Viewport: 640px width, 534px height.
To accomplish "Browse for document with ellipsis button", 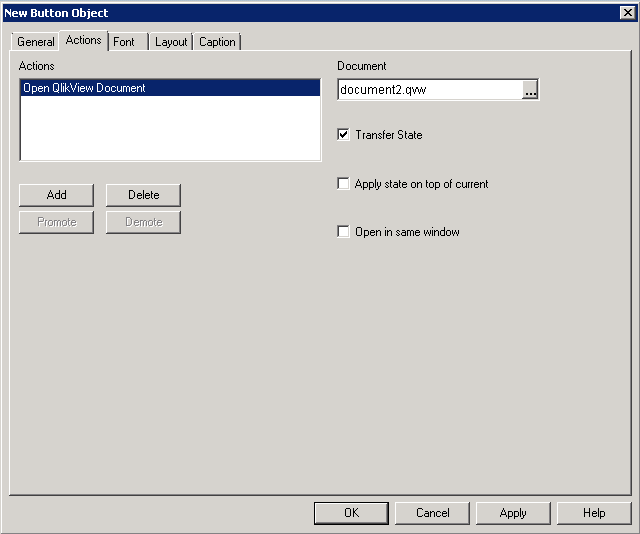I will 530,89.
